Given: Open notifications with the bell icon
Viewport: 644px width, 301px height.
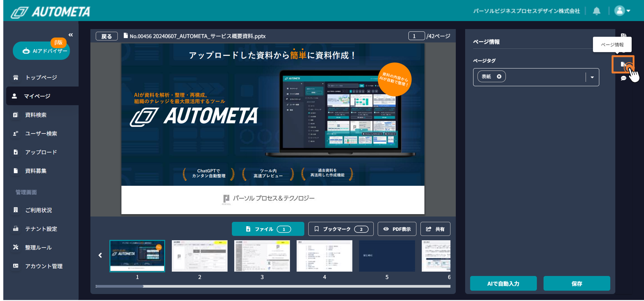Looking at the screenshot, I should (x=597, y=11).
